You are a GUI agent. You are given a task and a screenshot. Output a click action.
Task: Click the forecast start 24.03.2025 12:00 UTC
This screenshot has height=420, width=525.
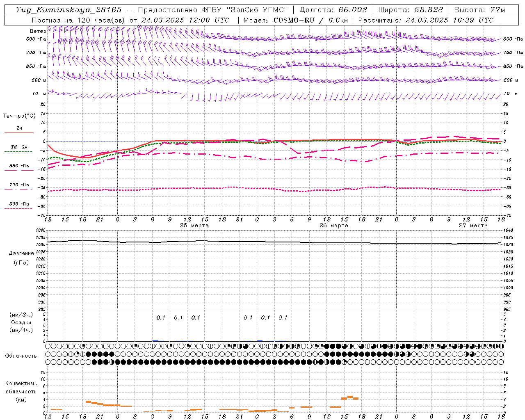point(185,20)
